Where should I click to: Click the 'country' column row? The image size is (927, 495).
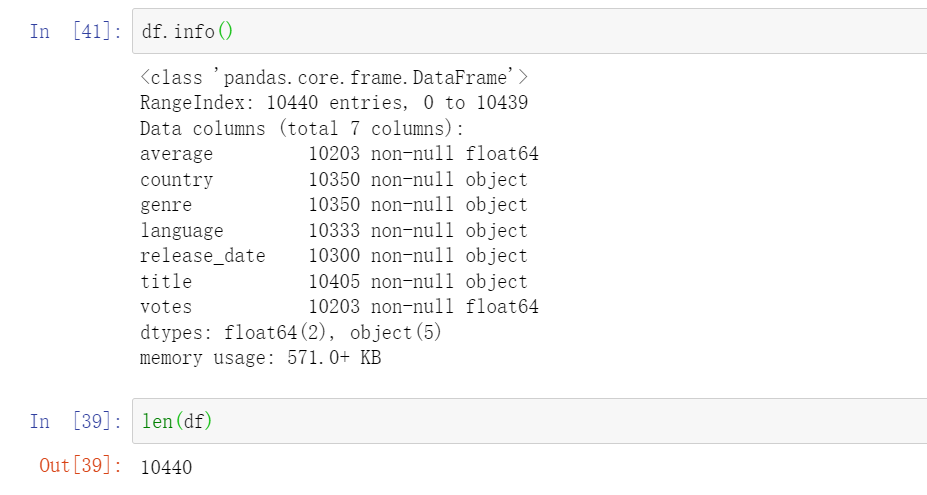(333, 180)
